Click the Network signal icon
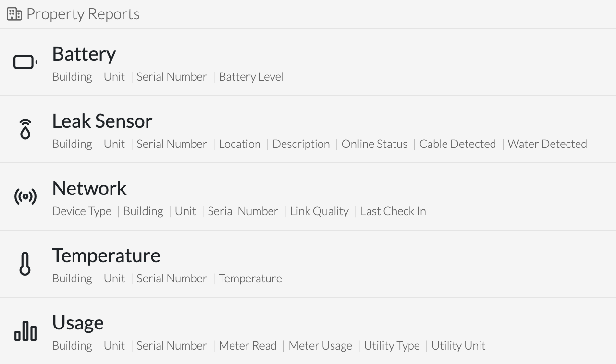616x364 pixels. point(25,197)
